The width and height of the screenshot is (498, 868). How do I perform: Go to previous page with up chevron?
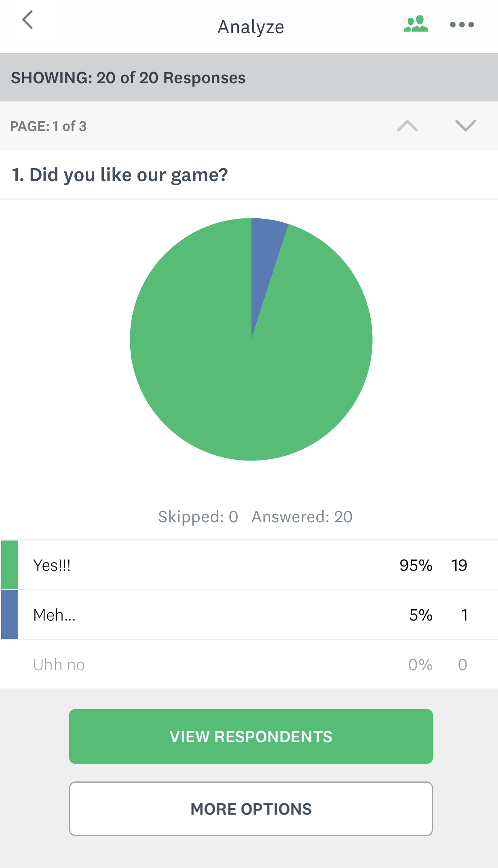point(407,126)
